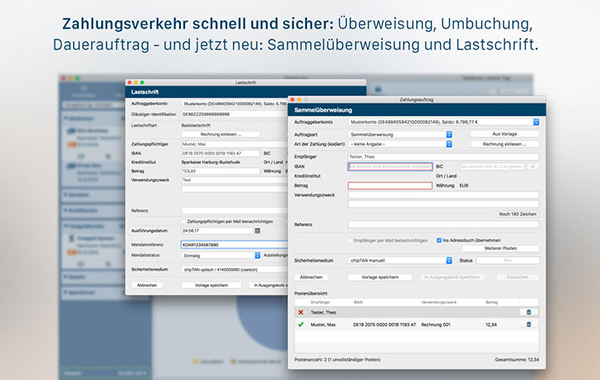Open Sicherheitsmedium chipTAN optisch dropdown in Lastschrift
The height and width of the screenshot is (380, 600).
(235, 270)
